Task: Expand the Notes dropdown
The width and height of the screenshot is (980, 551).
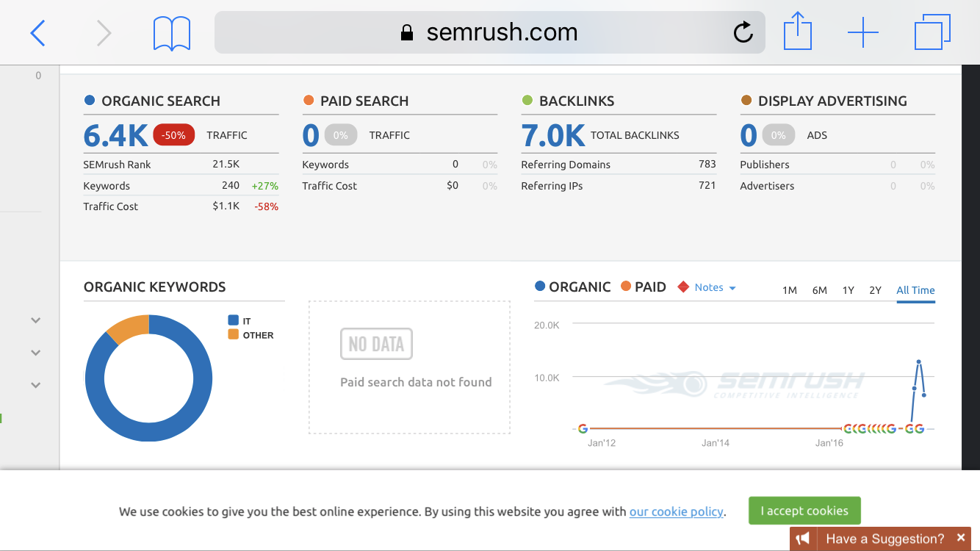Action: (715, 287)
